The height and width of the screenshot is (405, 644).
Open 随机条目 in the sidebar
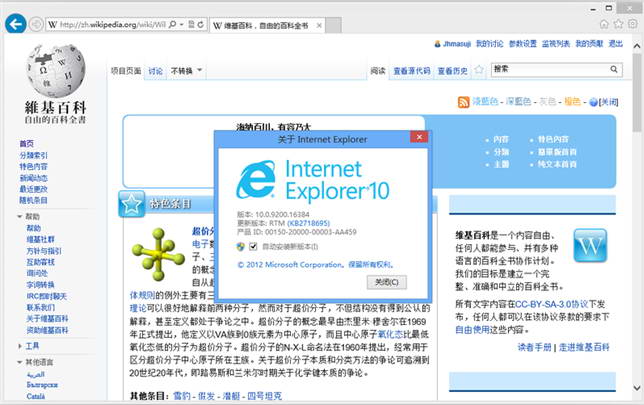(33, 200)
